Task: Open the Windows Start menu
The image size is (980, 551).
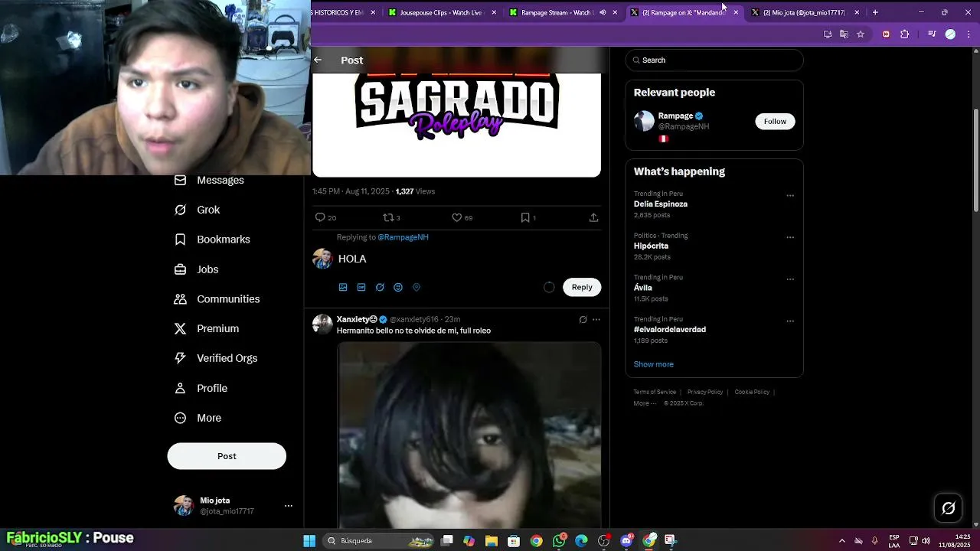Action: pos(309,541)
